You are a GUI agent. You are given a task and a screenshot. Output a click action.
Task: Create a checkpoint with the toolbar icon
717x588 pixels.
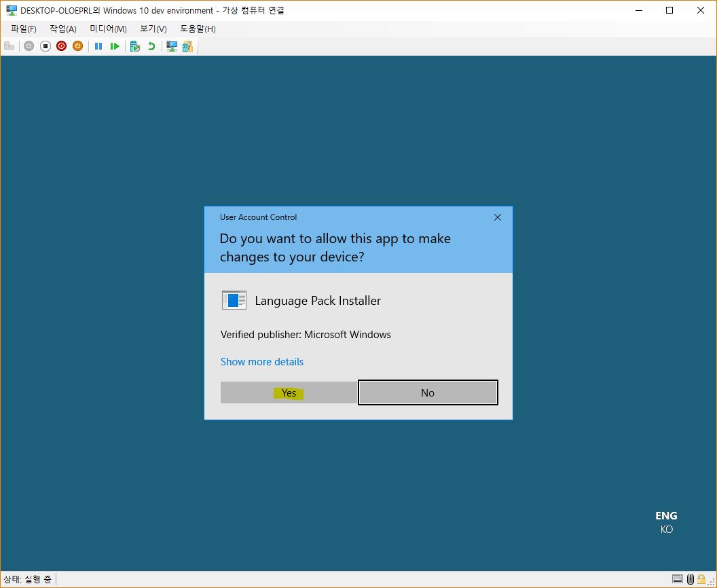tap(135, 46)
